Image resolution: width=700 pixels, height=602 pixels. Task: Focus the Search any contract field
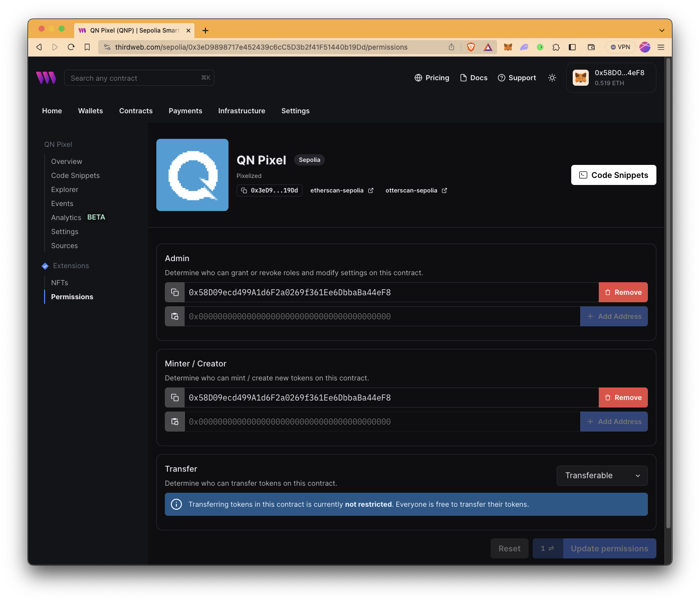point(139,78)
